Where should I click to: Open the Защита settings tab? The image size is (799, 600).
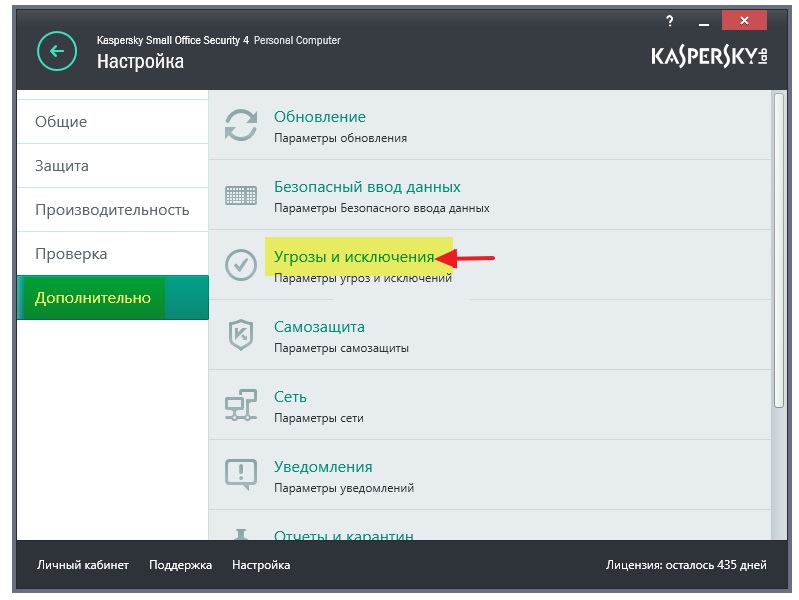pyautogui.click(x=113, y=166)
